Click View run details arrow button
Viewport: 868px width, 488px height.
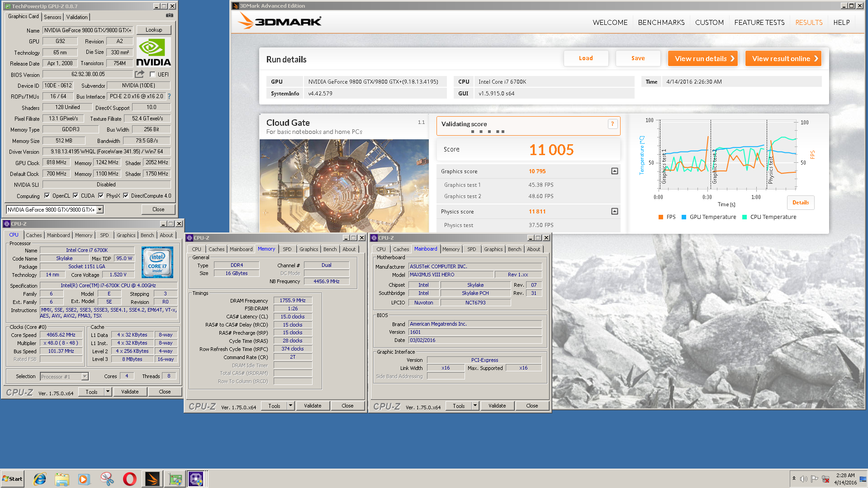[x=702, y=58]
